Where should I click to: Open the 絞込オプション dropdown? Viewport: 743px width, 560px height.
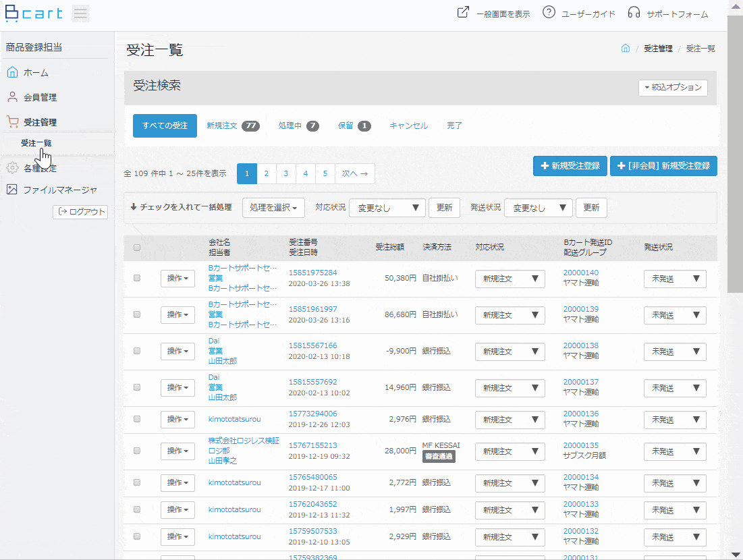click(x=673, y=88)
